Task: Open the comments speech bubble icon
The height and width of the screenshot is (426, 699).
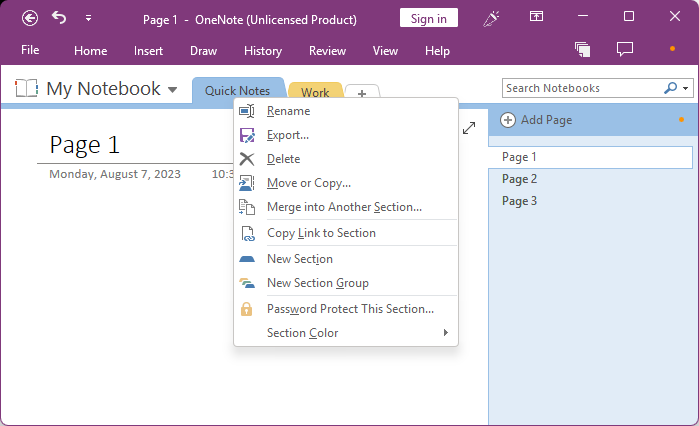Action: pos(625,49)
